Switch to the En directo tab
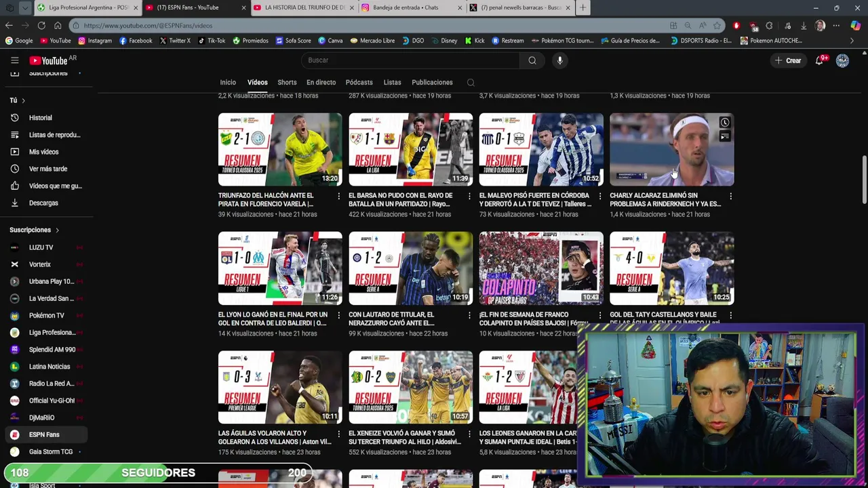This screenshot has width=868, height=488. (321, 83)
